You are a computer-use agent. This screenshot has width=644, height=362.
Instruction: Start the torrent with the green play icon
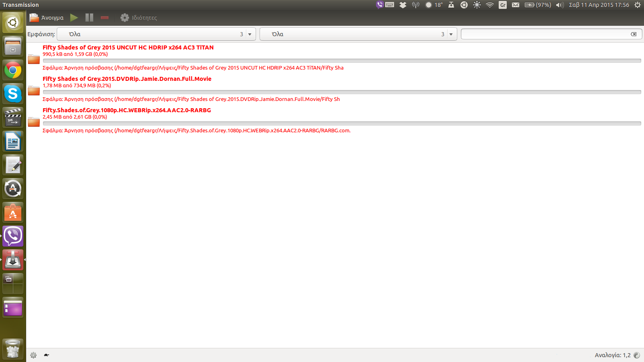[x=74, y=18]
